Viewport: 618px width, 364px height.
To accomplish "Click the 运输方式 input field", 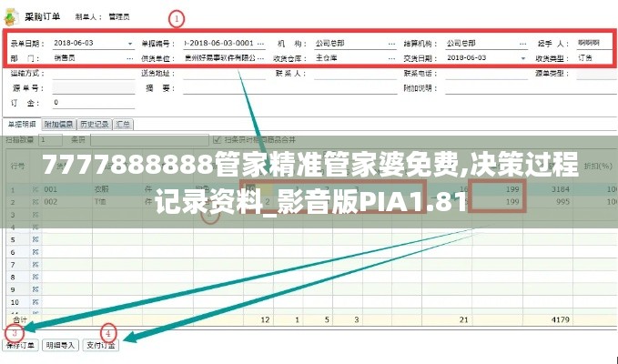I will [x=94, y=74].
